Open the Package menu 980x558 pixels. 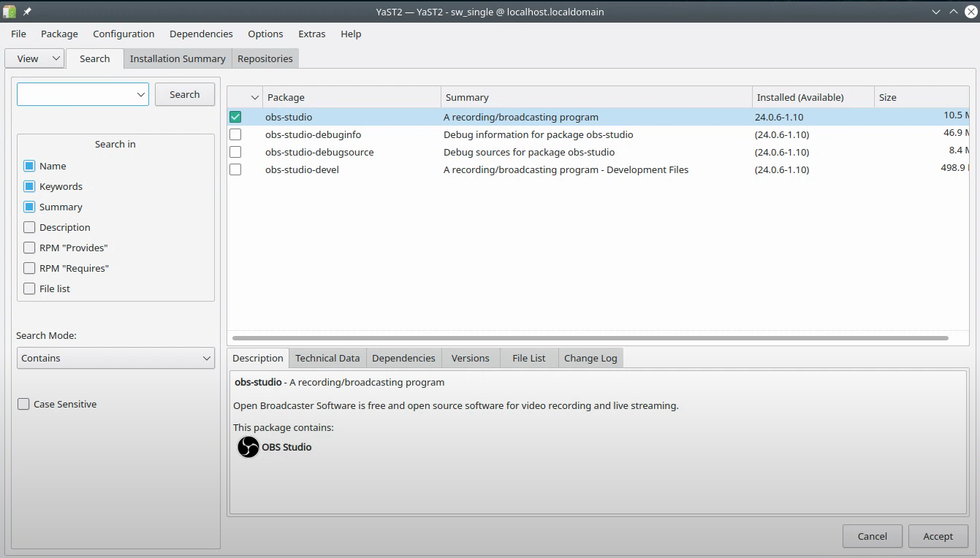[x=59, y=34]
